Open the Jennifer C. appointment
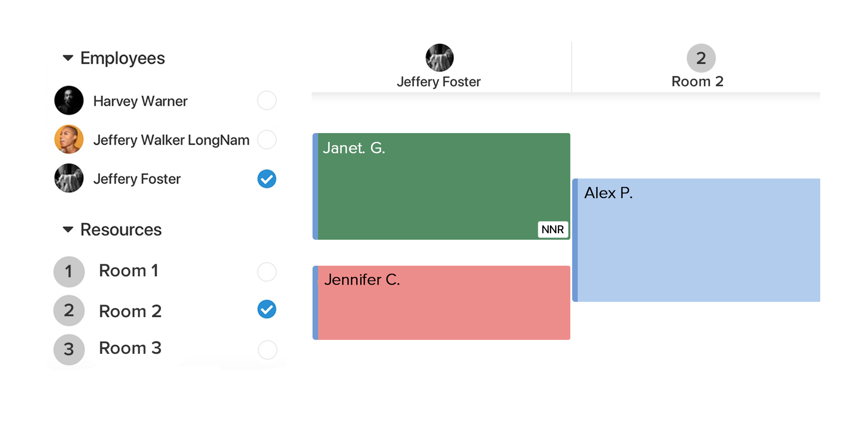The width and height of the screenshot is (868, 434). (x=441, y=303)
